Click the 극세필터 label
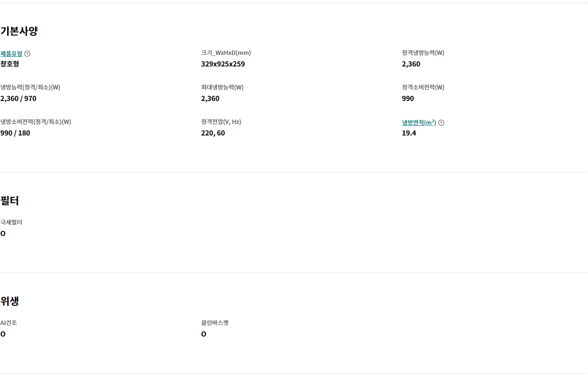 coord(11,222)
